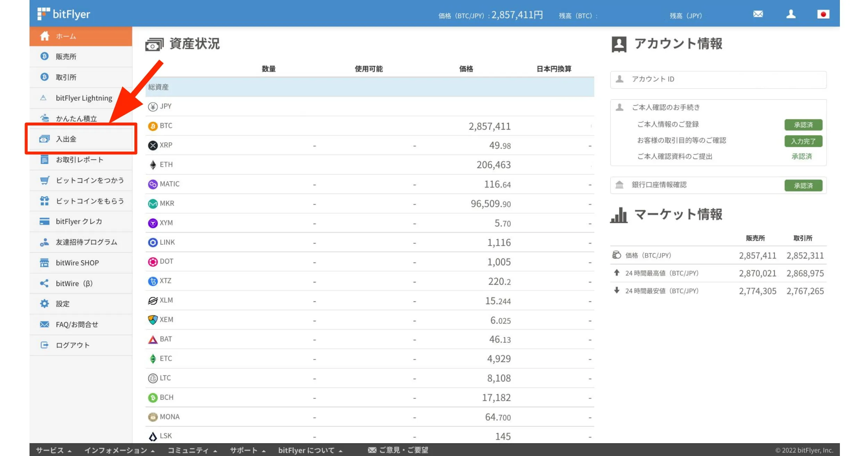Select the ホーム home icon in sidebar
The width and height of the screenshot is (868, 456).
[44, 36]
